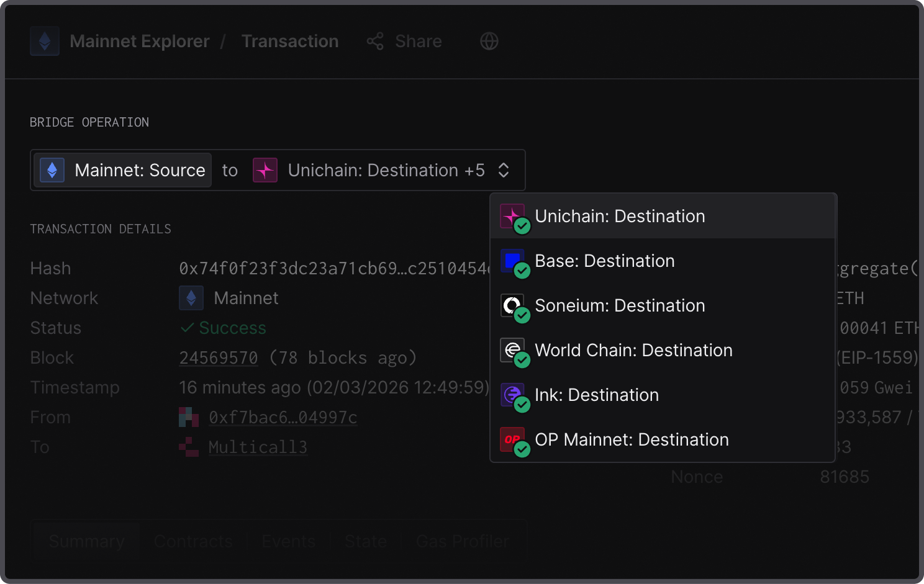Image resolution: width=924 pixels, height=584 pixels.
Task: Switch to the Contracts tab
Action: point(193,541)
